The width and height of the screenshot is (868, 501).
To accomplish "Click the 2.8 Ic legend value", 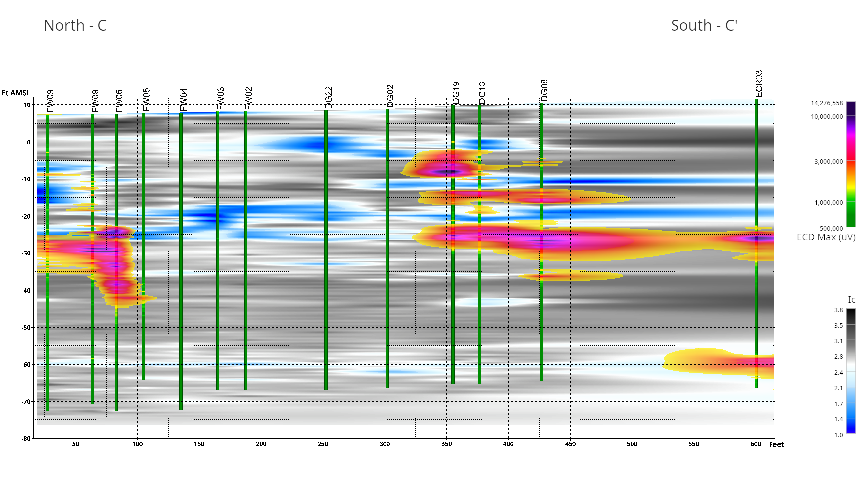I will tap(838, 357).
